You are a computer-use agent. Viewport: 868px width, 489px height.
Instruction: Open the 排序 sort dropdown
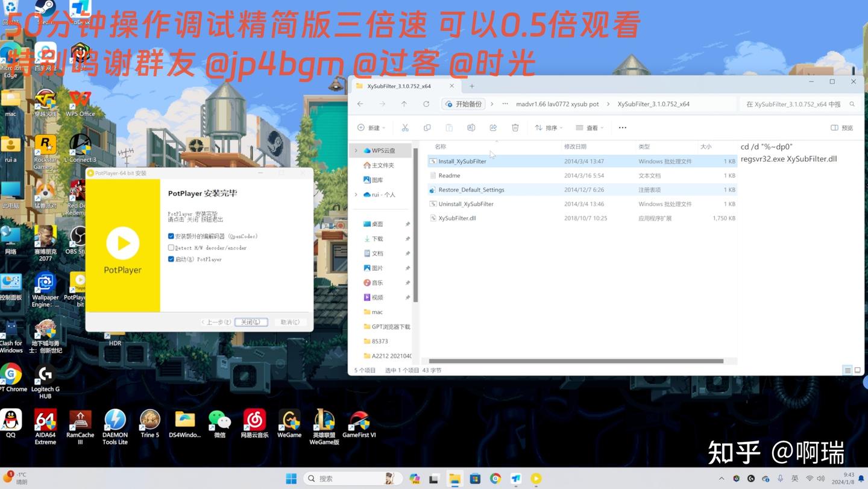[x=547, y=127]
